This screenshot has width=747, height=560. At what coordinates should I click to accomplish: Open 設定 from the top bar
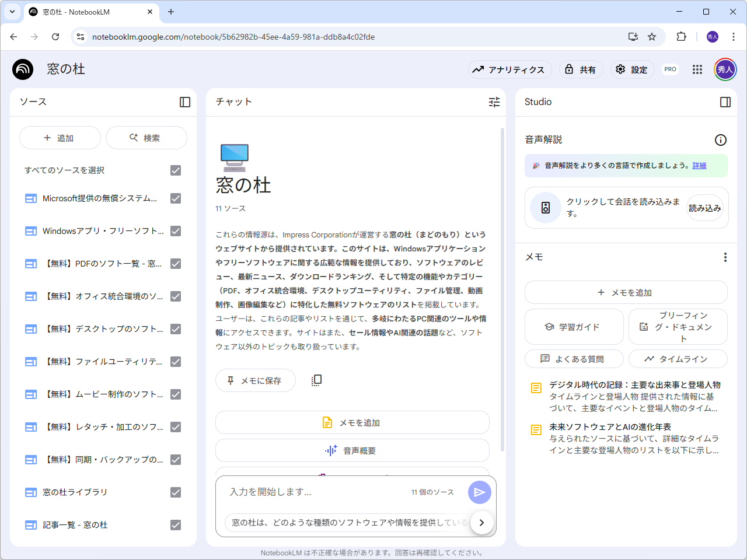tap(632, 69)
